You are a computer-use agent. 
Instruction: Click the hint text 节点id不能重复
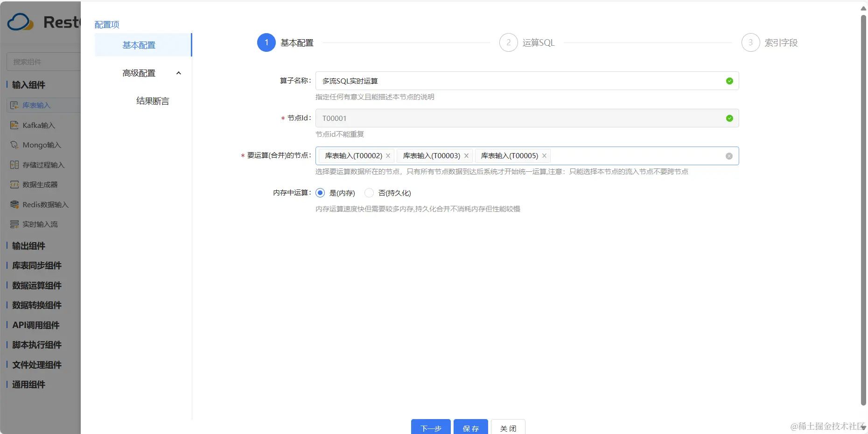(340, 134)
